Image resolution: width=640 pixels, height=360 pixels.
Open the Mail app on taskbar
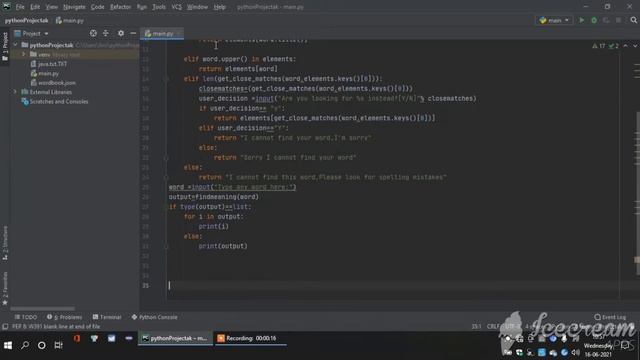(111, 338)
